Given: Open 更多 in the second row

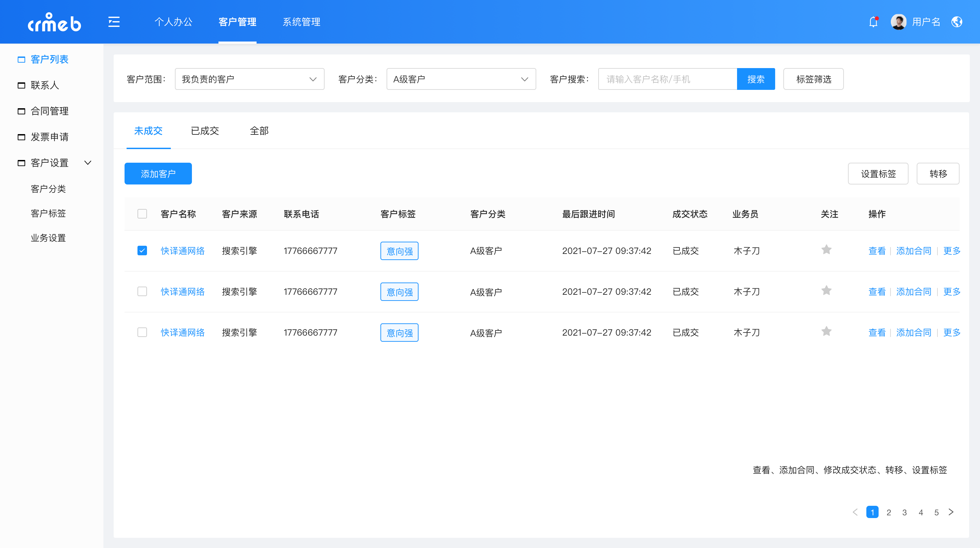Looking at the screenshot, I should [x=952, y=291].
